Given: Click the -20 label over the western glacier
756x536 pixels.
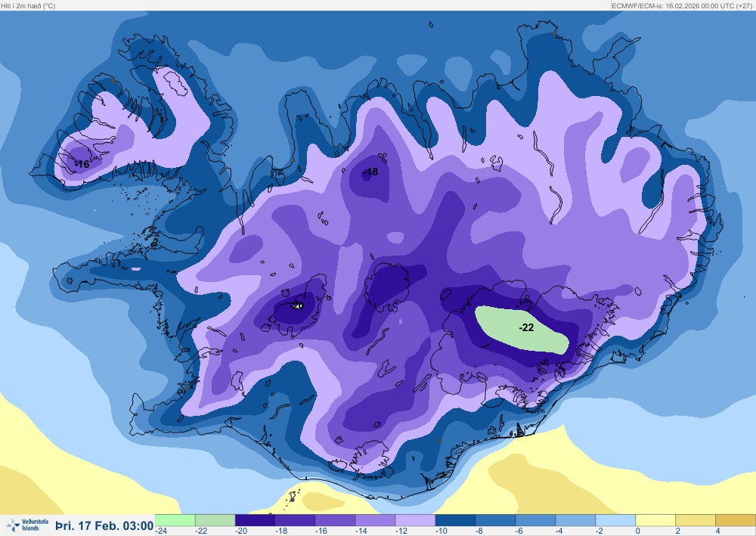Looking at the screenshot, I should [297, 305].
